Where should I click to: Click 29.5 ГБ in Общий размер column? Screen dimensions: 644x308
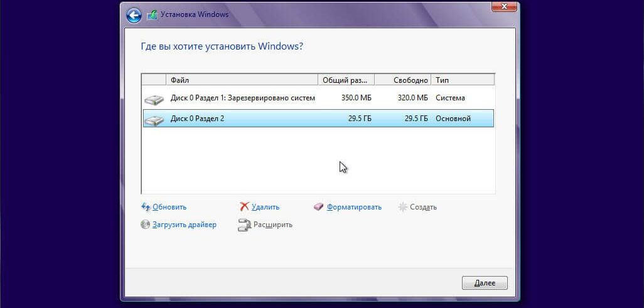[360, 119]
